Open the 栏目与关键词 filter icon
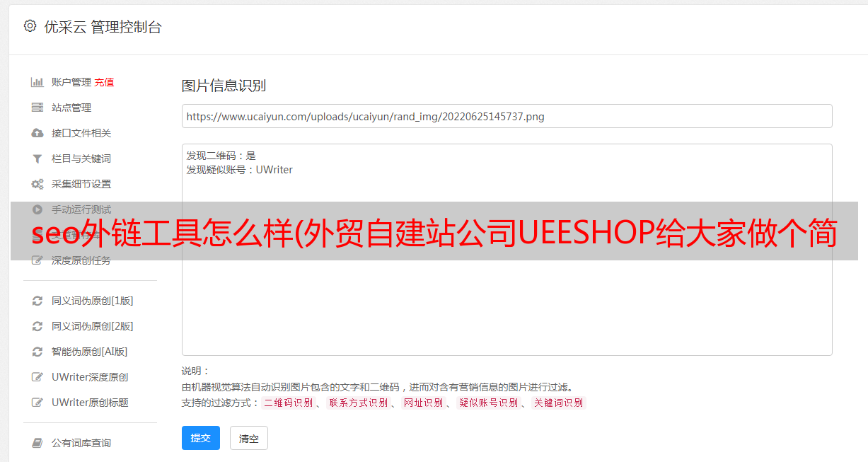 point(37,158)
